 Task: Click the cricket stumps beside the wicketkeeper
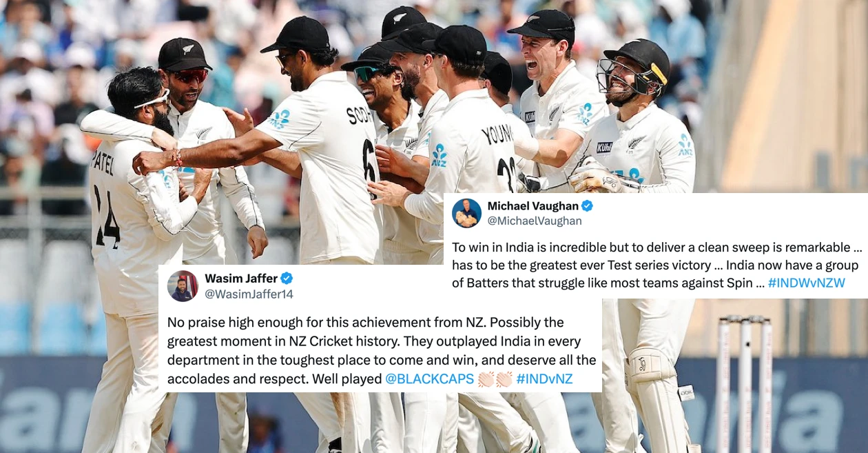click(745, 381)
